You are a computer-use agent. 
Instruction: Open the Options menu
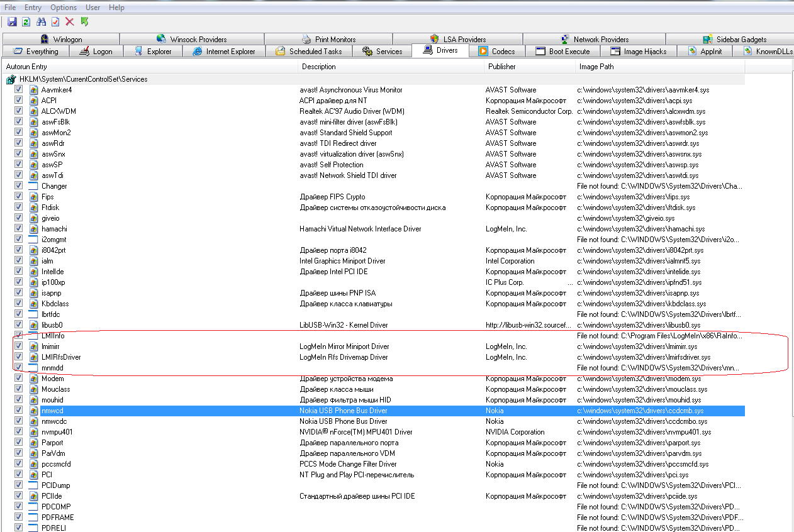[64, 8]
